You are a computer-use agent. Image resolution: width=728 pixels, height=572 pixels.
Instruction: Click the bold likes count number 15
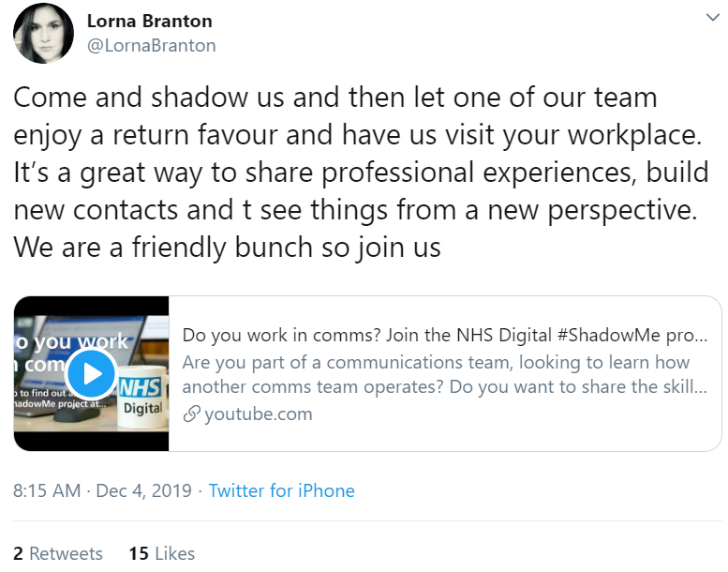(x=139, y=553)
